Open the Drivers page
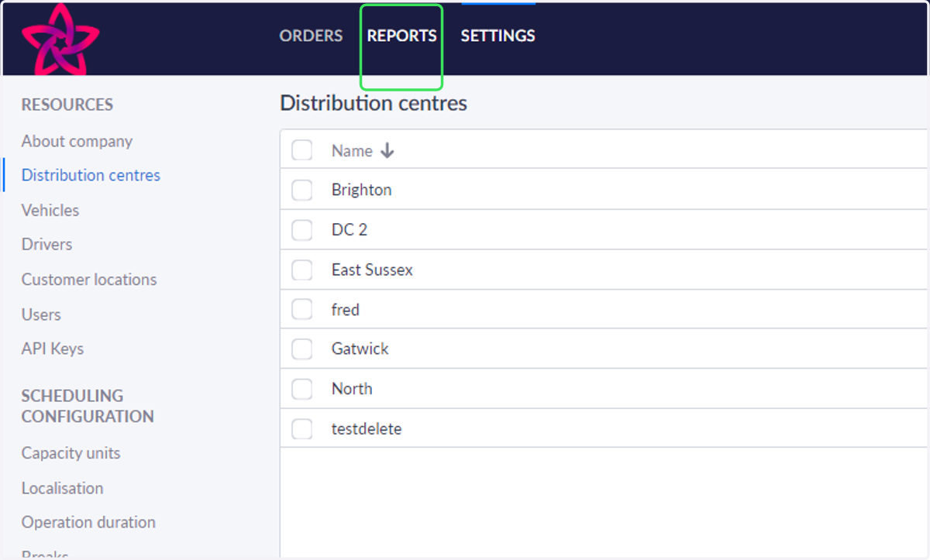This screenshot has height=560, width=930. [46, 244]
